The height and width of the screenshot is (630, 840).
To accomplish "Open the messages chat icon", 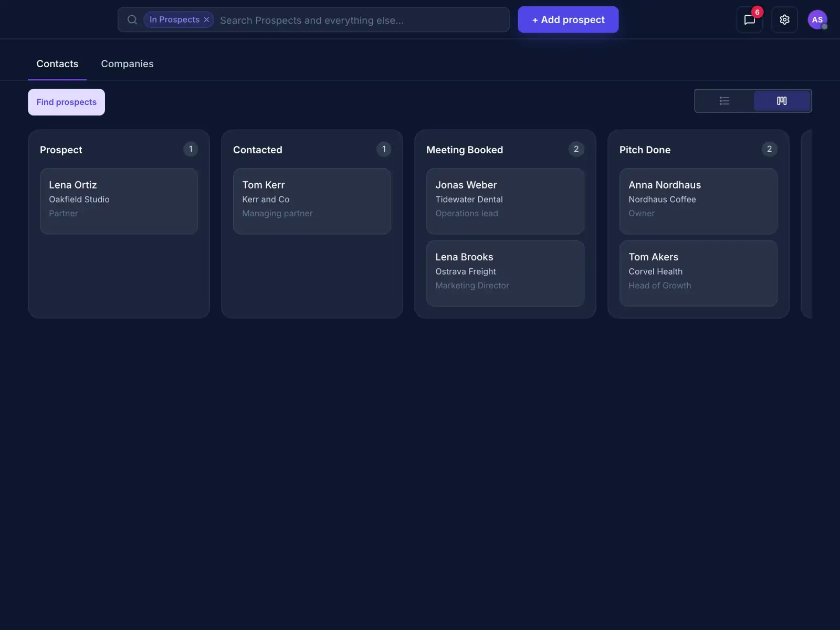I will 750,20.
